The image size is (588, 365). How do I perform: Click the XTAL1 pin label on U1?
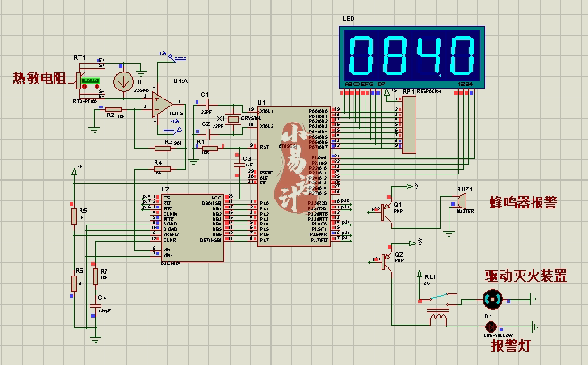266,111
